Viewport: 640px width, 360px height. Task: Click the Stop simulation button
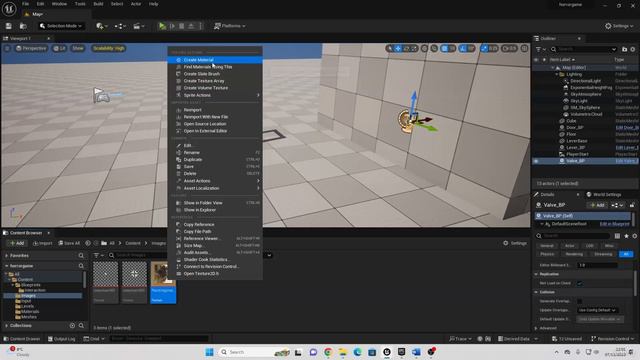182,26
